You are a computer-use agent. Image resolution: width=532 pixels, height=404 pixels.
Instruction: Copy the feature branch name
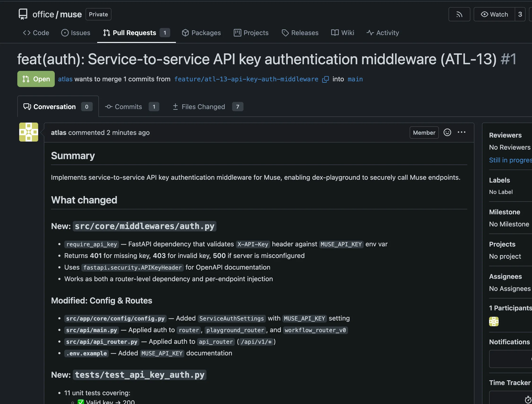click(326, 79)
